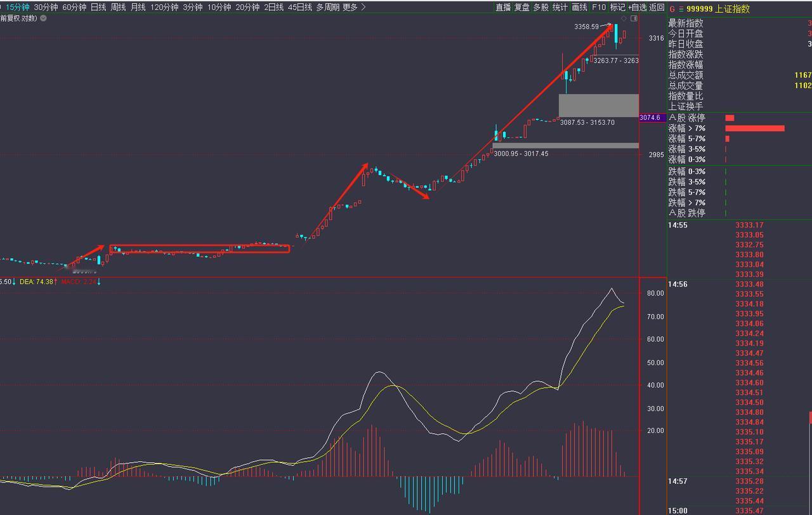Expand period list with right chevron arrow
812x515 pixels.
click(x=363, y=8)
